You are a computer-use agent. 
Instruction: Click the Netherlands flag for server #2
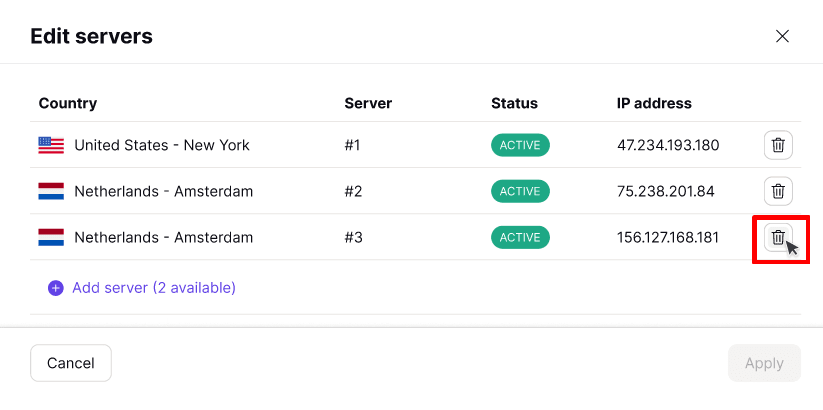pyautogui.click(x=51, y=191)
